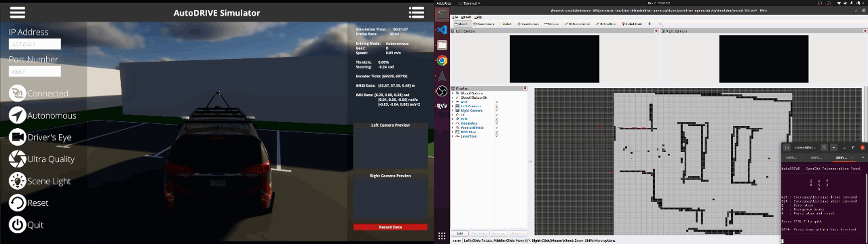Screen dimensions: 868x244
Task: Switch to RViz via the dock icon
Action: coord(442,106)
